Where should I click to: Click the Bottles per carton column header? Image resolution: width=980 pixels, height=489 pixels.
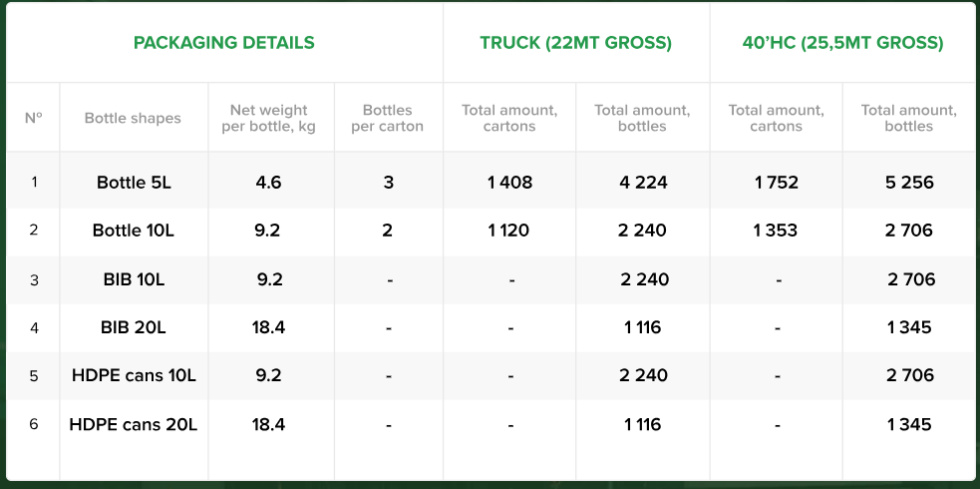coord(388,118)
